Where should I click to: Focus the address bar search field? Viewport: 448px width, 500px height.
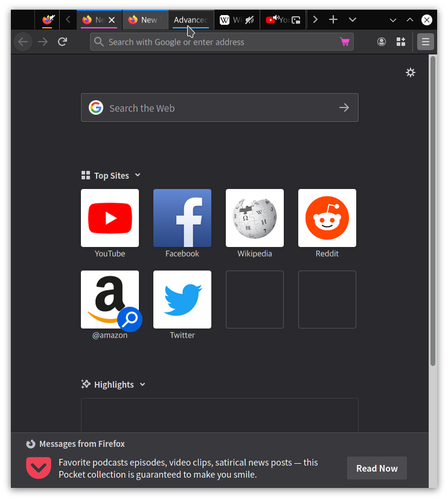[222, 42]
